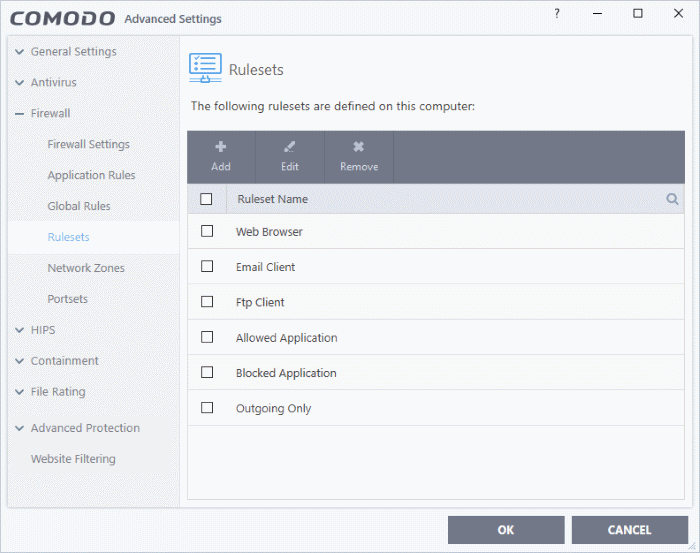Check the Web Browser ruleset checkbox
Image resolution: width=700 pixels, height=553 pixels.
[x=207, y=231]
